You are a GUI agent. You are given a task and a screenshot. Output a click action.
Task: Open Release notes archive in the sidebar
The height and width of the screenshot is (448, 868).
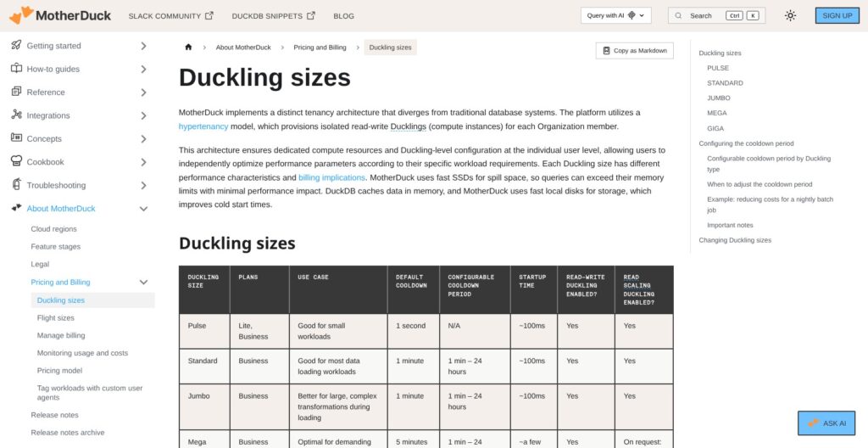(x=68, y=433)
